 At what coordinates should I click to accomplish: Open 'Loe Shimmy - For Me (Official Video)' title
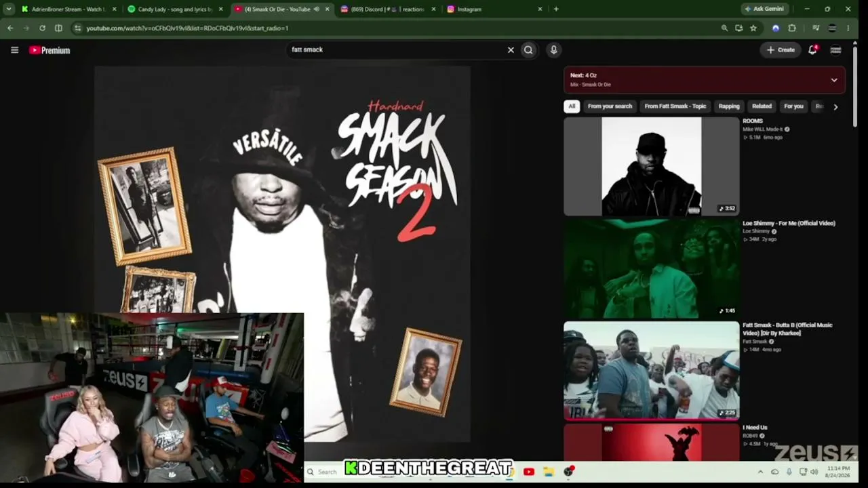pyautogui.click(x=789, y=223)
